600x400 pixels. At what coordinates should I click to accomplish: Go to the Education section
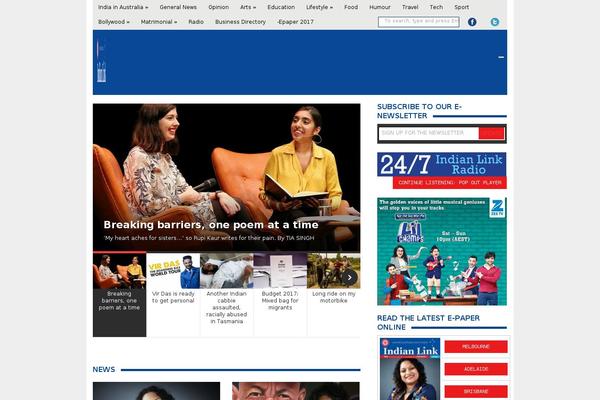click(x=281, y=7)
